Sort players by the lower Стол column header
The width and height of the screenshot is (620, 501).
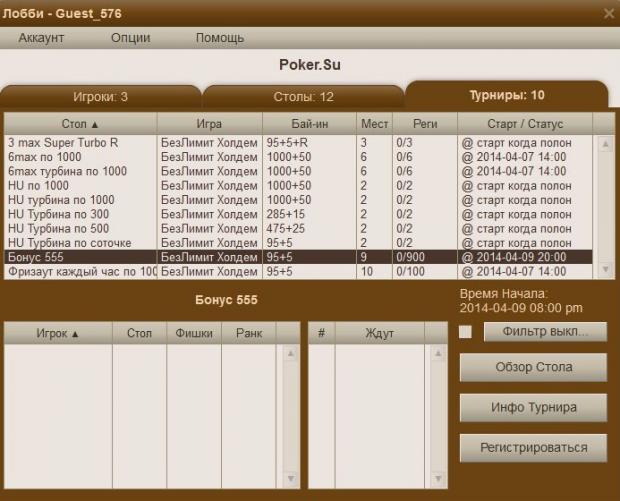(139, 333)
